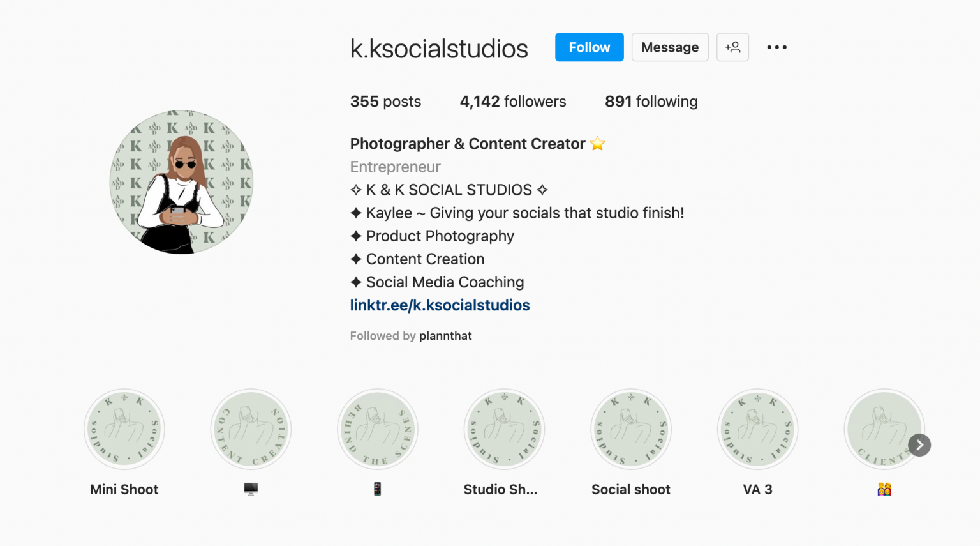Click the 355 posts count
The image size is (980, 546).
coord(385,101)
